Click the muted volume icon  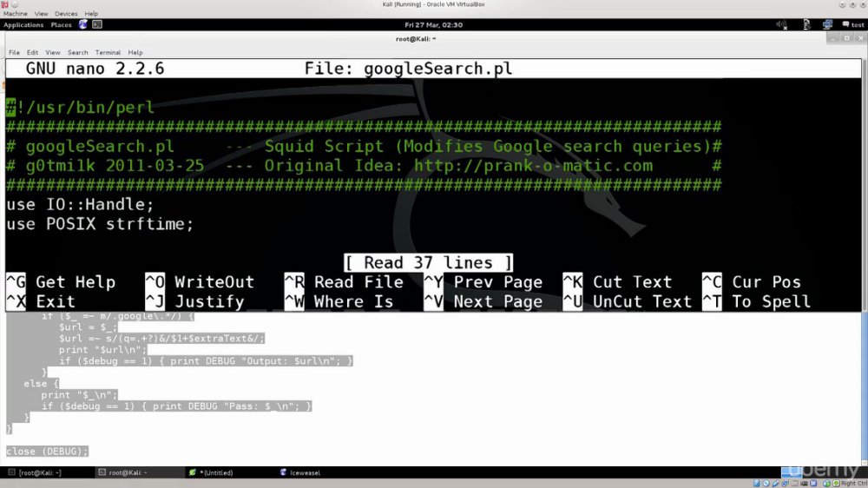781,24
